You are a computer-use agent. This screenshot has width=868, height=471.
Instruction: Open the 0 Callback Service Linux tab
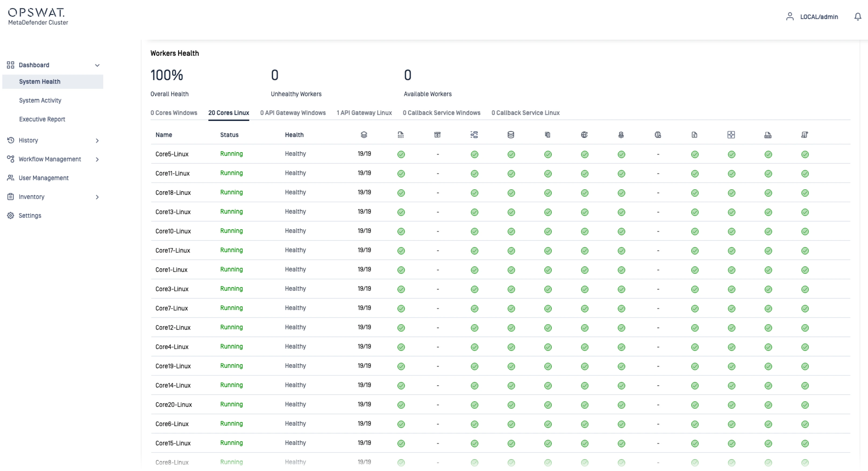point(525,113)
